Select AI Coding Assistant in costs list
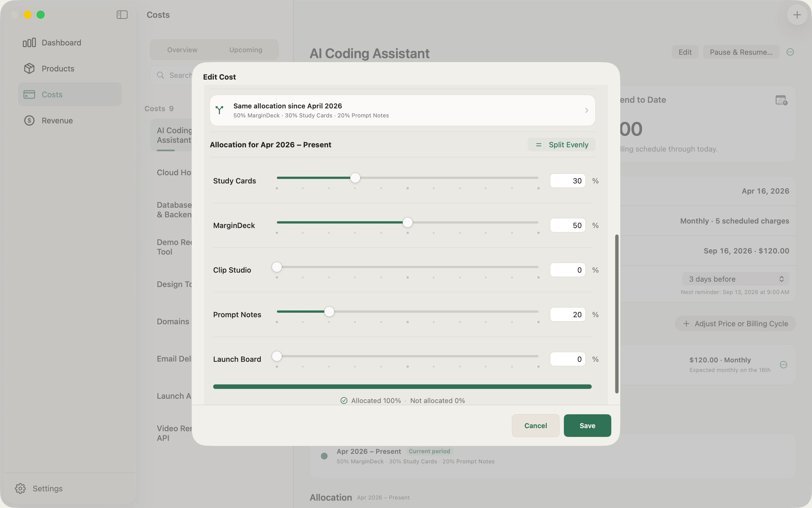 (x=171, y=135)
